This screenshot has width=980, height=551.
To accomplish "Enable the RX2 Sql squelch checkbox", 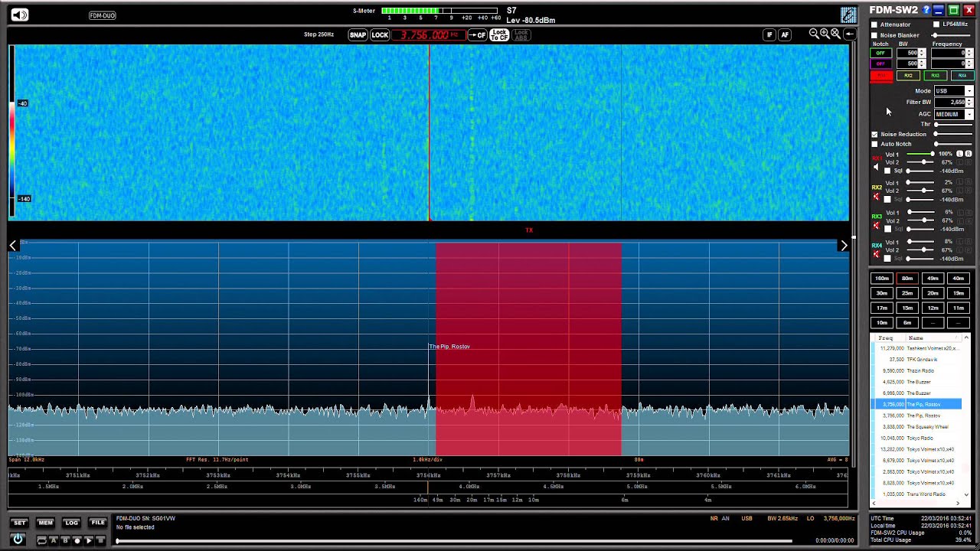I will (x=887, y=200).
